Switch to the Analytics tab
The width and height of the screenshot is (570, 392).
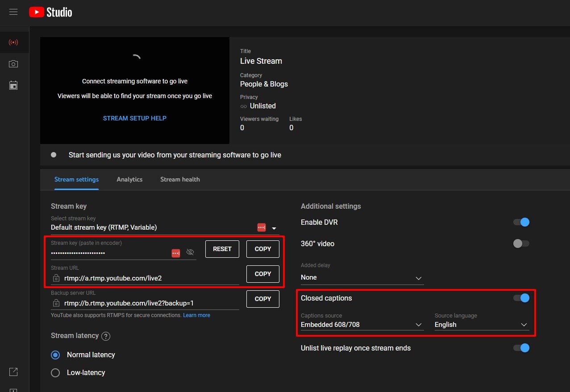pos(129,179)
